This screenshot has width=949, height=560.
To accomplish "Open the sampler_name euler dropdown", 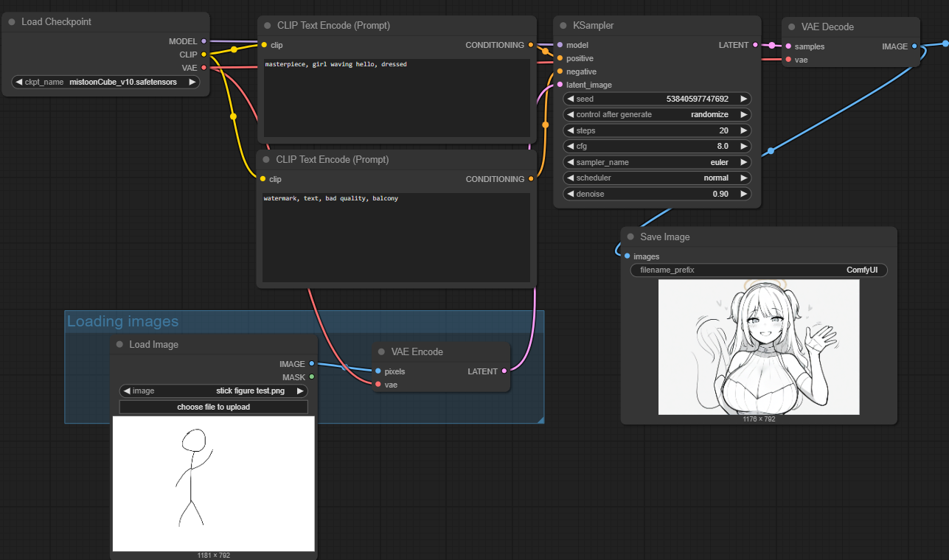I will tap(658, 162).
